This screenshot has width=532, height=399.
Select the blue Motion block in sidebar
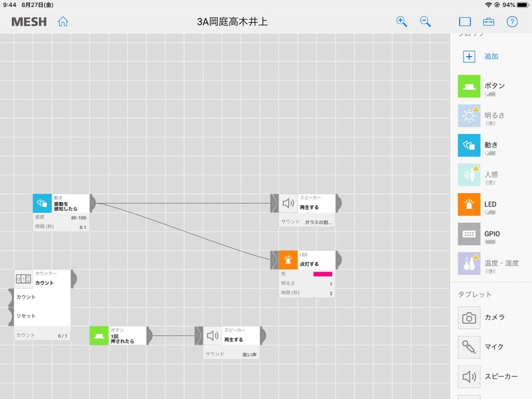click(x=469, y=145)
